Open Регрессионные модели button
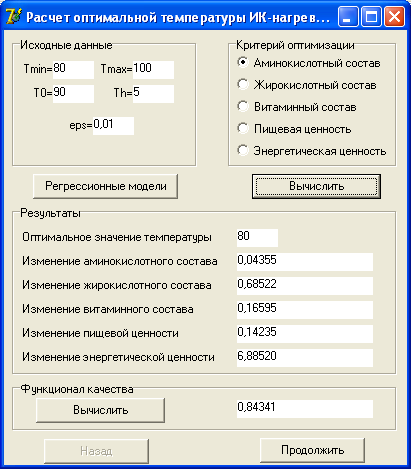The height and width of the screenshot is (469, 411). (106, 186)
